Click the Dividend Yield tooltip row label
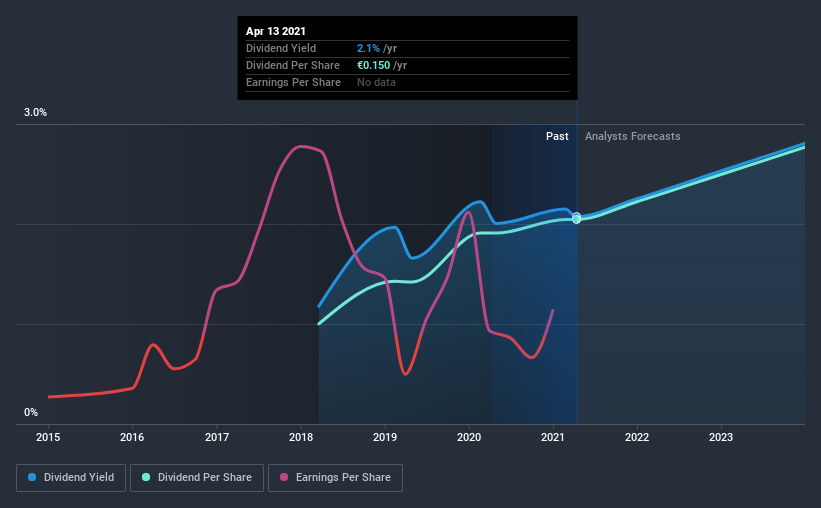Screen dimensions: 821x508 281,48
